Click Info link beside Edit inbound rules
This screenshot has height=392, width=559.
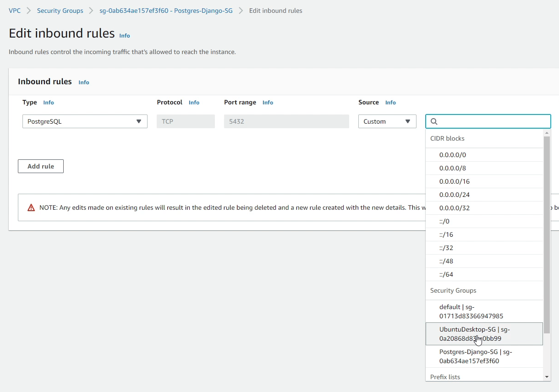(125, 36)
